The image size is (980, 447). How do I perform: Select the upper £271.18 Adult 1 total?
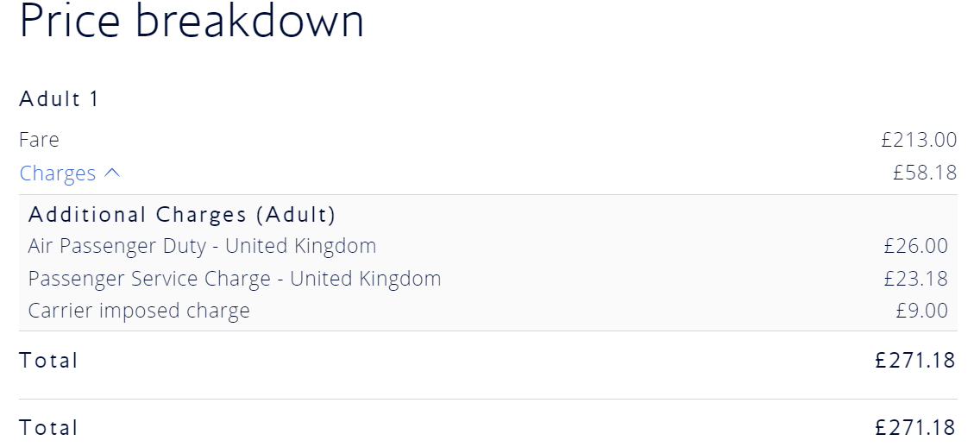tap(914, 361)
